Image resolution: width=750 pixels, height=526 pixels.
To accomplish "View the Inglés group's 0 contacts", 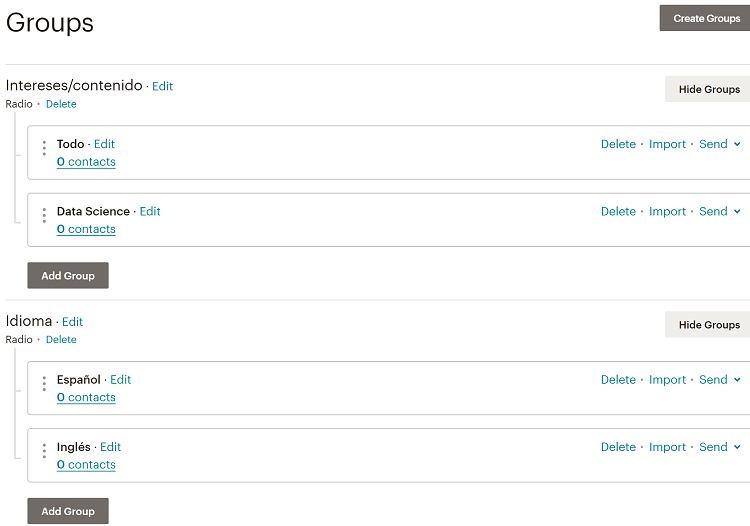I will pyautogui.click(x=86, y=465).
